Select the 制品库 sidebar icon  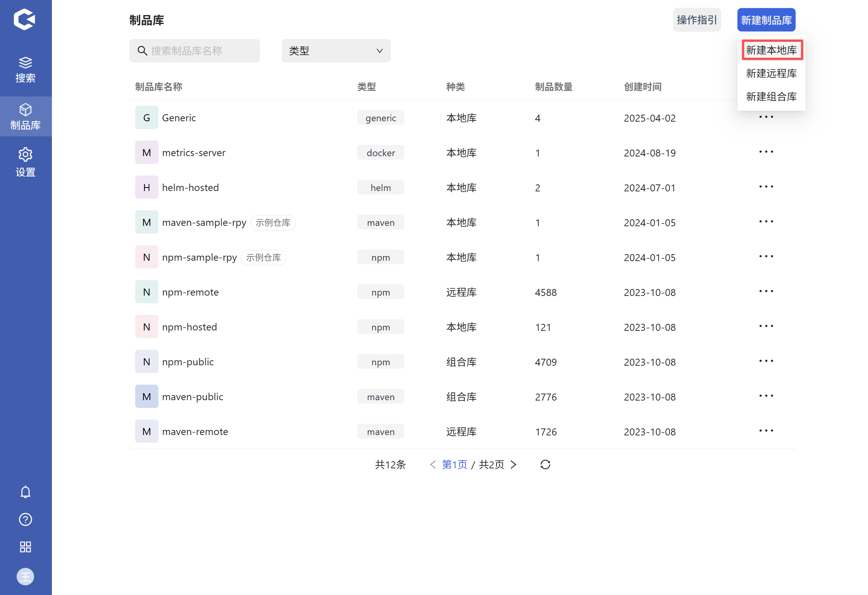pos(26,116)
